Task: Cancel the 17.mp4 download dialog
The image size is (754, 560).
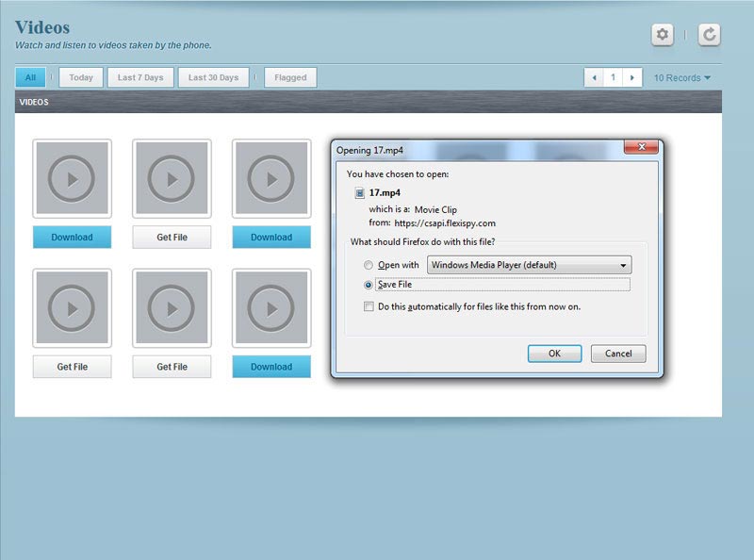Action: pyautogui.click(x=617, y=354)
